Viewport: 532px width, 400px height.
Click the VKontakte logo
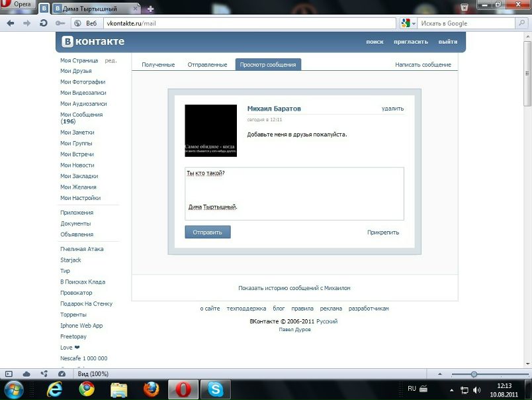coord(93,42)
